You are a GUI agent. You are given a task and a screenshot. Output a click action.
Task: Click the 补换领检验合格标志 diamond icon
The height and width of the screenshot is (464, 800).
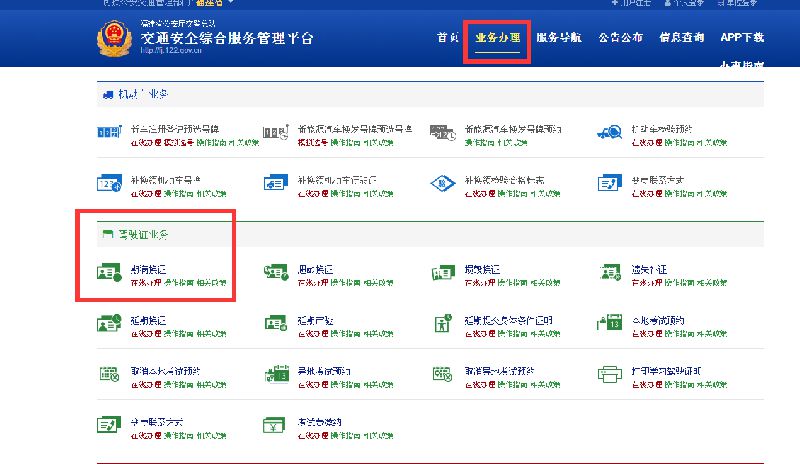[x=442, y=183]
